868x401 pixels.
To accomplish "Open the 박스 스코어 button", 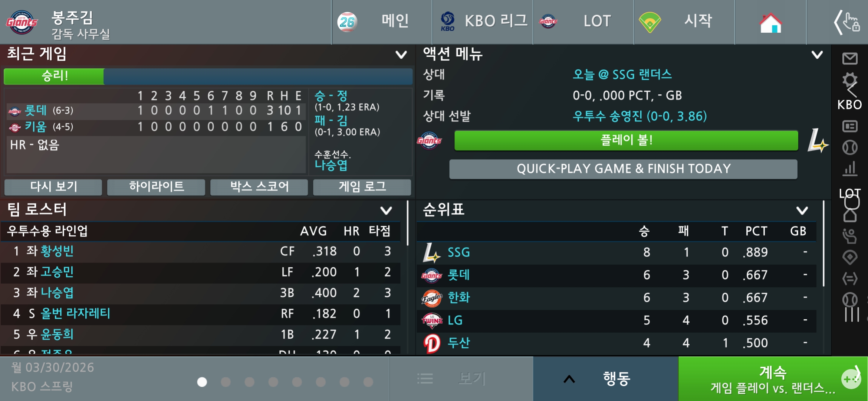I will [259, 187].
